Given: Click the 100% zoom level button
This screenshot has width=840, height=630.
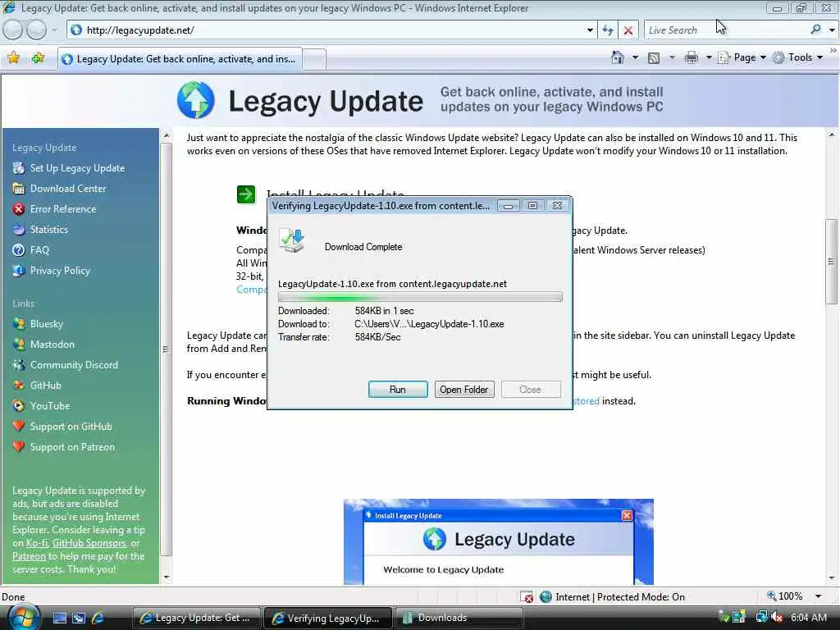Looking at the screenshot, I should pyautogui.click(x=785, y=596).
